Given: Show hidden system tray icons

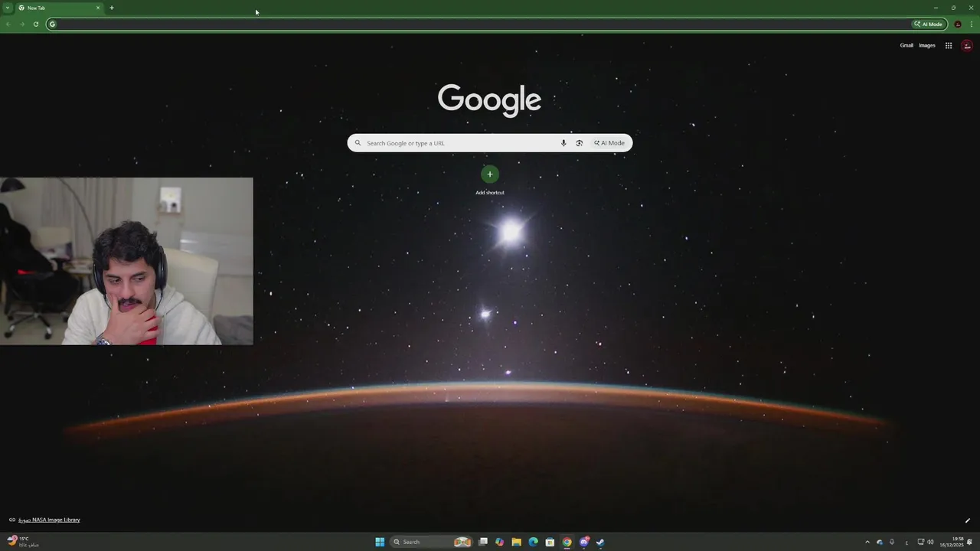Looking at the screenshot, I should coord(867,542).
